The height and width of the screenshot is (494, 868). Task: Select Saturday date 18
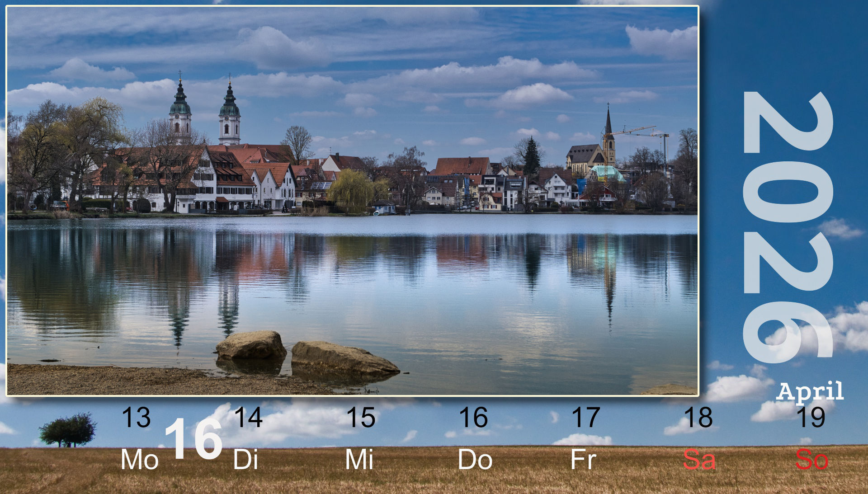[698, 417]
